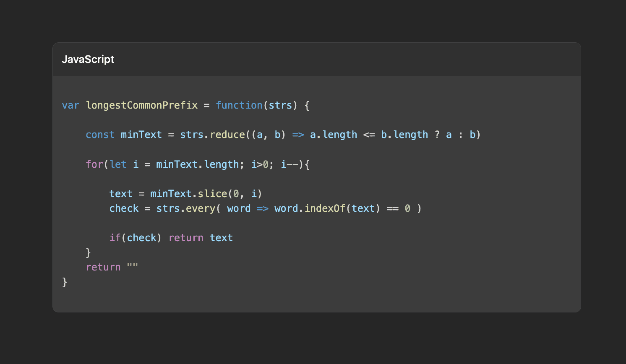Click the 'reduce' method name
The height and width of the screenshot is (364, 626).
point(227,135)
